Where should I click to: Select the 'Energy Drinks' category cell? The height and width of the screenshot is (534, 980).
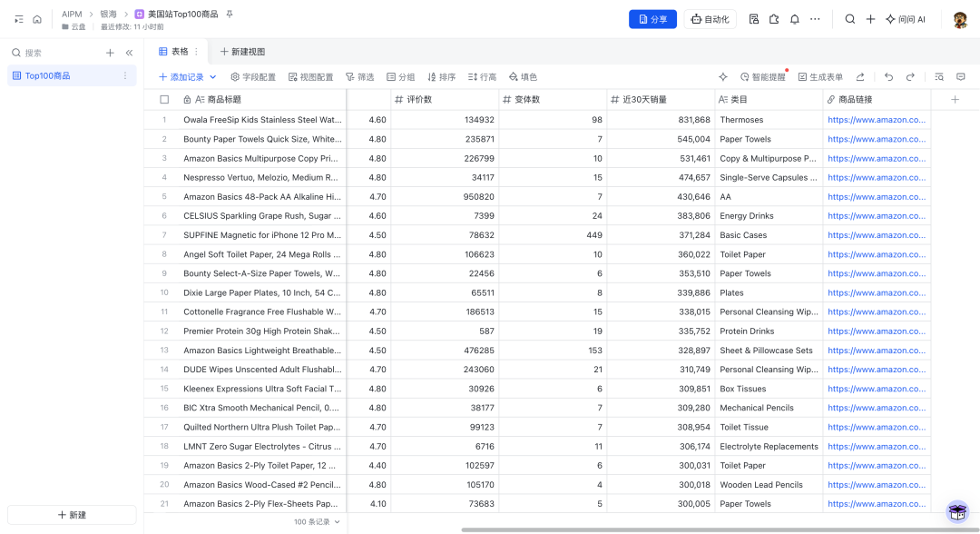click(769, 216)
